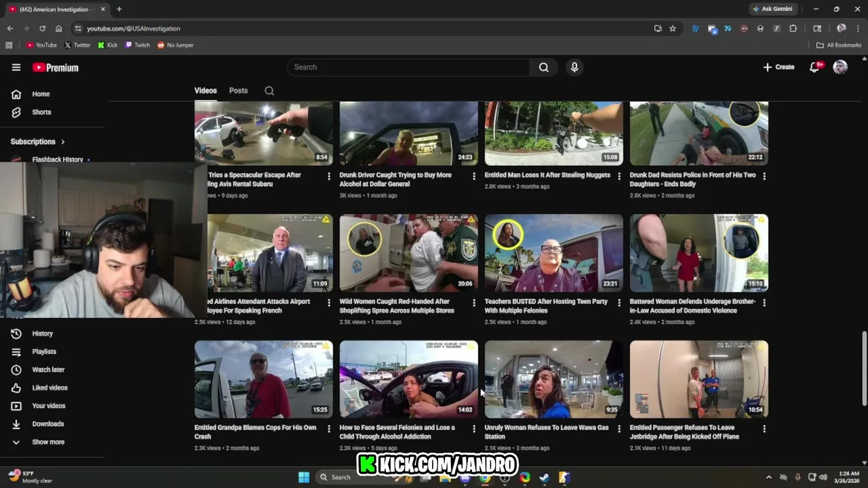Screen dimensions: 868x488
Task: Click the YouTube search input field
Action: pos(409,67)
